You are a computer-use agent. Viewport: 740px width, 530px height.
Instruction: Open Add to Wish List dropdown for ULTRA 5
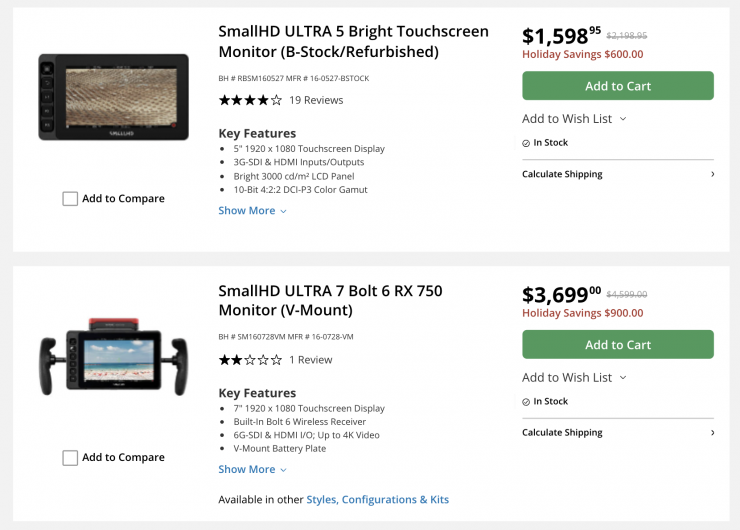pyautogui.click(x=574, y=118)
